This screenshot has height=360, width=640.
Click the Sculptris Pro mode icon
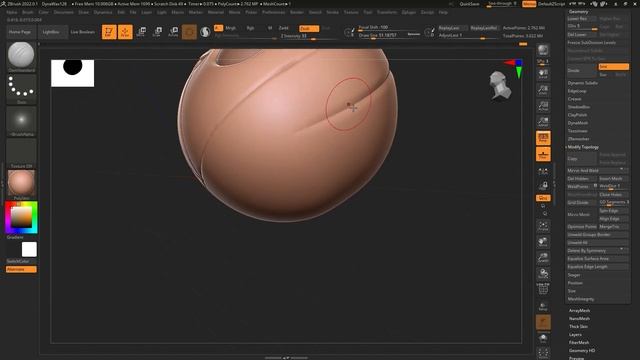(205, 32)
